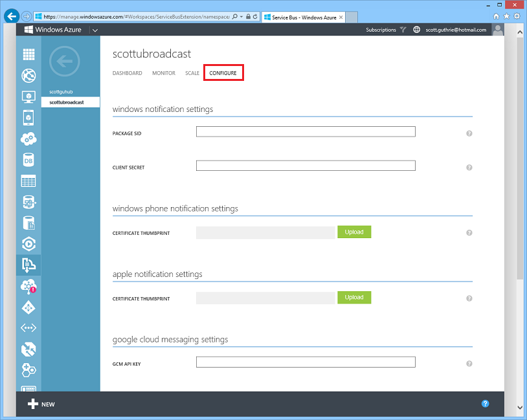Click the vertical scrollbar down arrow
Image resolution: width=527 pixels, height=420 pixels.
[520, 407]
